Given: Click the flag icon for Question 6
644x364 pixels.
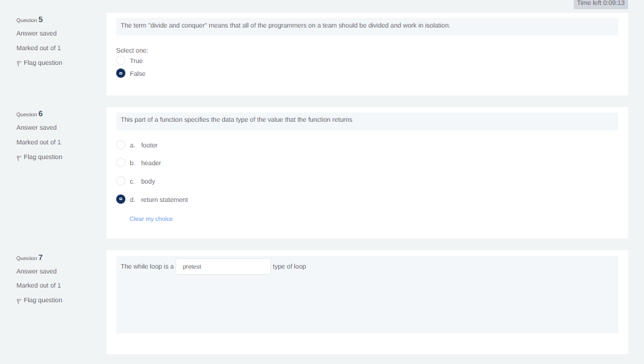Looking at the screenshot, I should click(19, 158).
